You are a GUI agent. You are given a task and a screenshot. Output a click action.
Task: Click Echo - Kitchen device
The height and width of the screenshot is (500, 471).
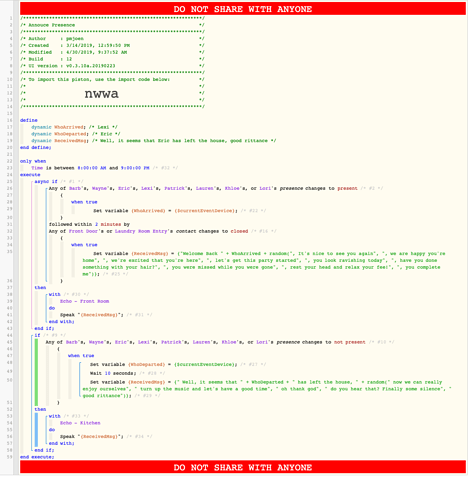point(80,423)
